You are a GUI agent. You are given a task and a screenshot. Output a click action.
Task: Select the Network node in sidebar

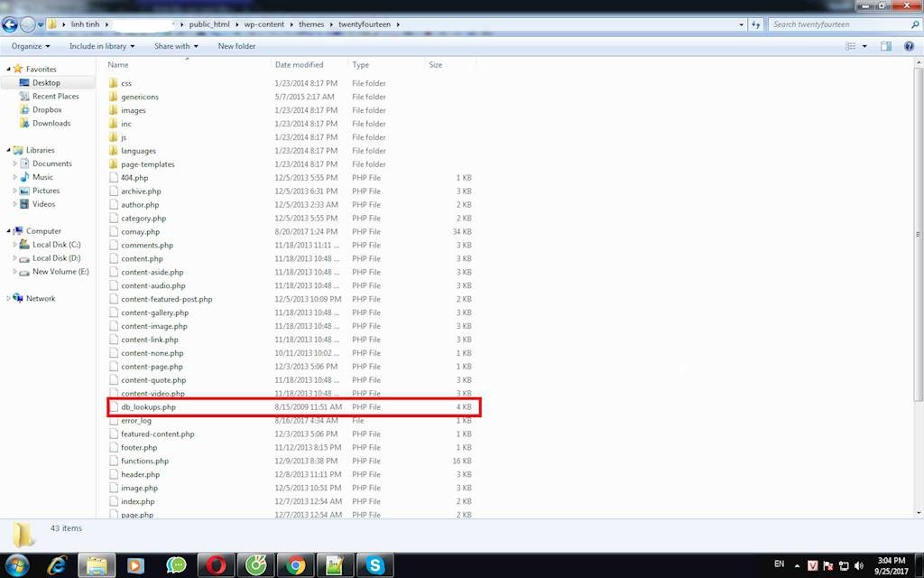tap(41, 298)
